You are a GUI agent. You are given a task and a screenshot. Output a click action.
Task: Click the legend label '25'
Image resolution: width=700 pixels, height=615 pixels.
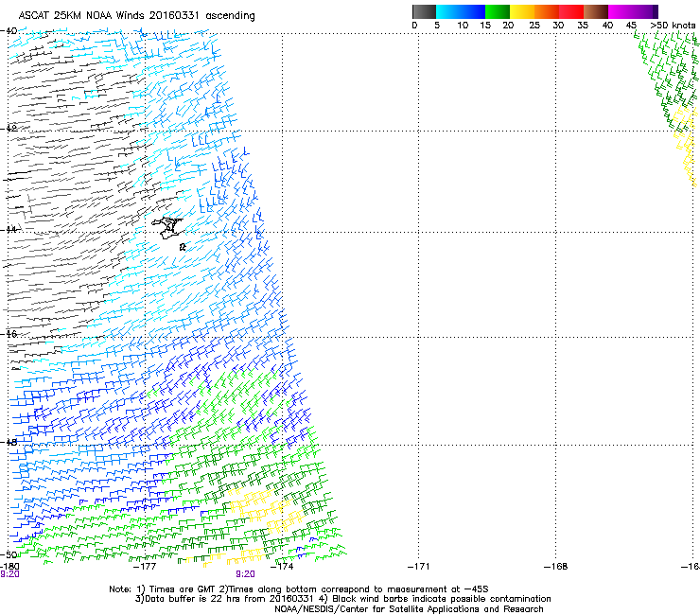(x=534, y=26)
